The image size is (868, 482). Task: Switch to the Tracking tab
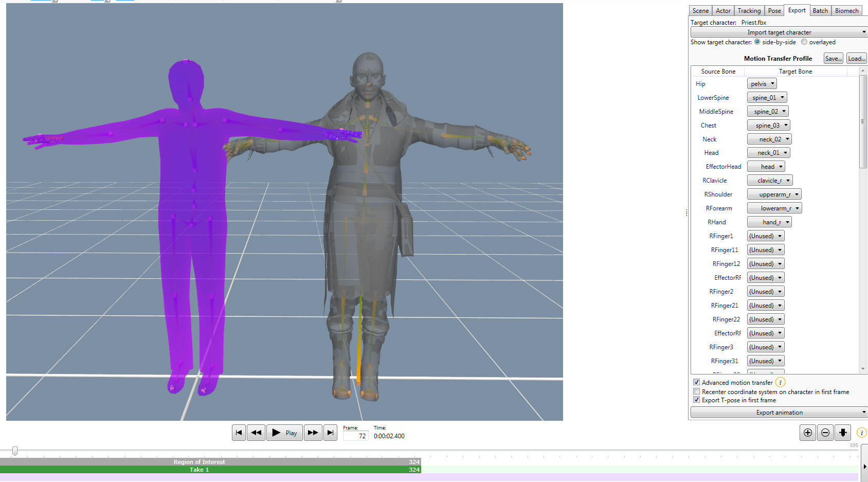749,11
